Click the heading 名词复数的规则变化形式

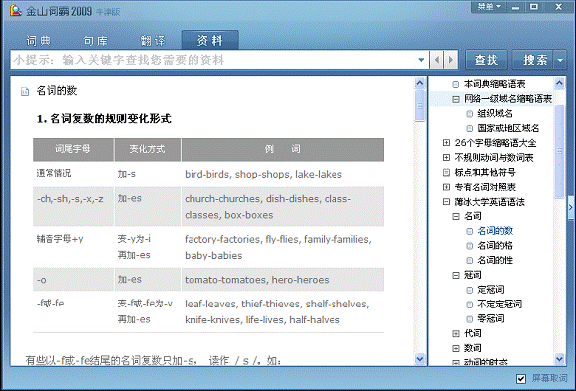tap(111, 119)
